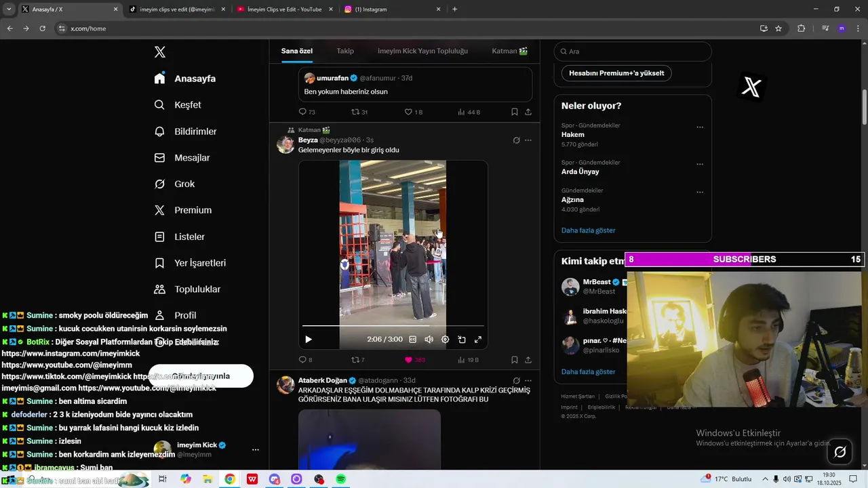Open Bildirimler notifications
Image resolution: width=868 pixels, height=488 pixels.
click(x=185, y=131)
